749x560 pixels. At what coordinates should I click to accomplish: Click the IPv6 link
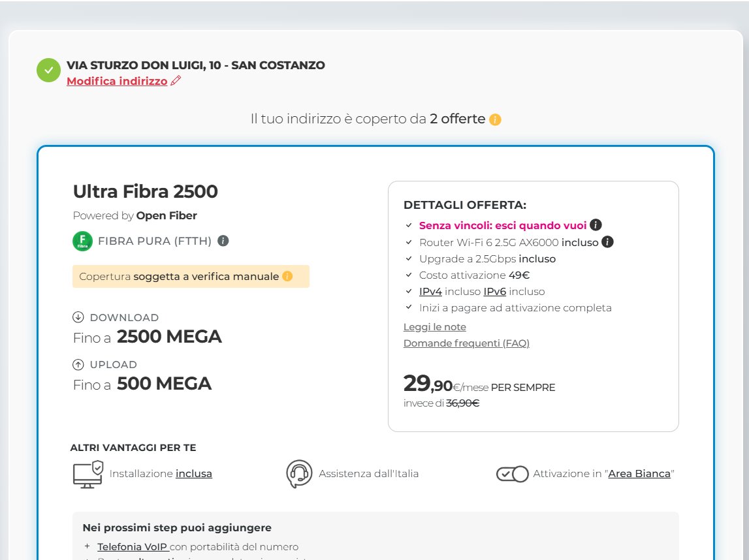pyautogui.click(x=494, y=292)
